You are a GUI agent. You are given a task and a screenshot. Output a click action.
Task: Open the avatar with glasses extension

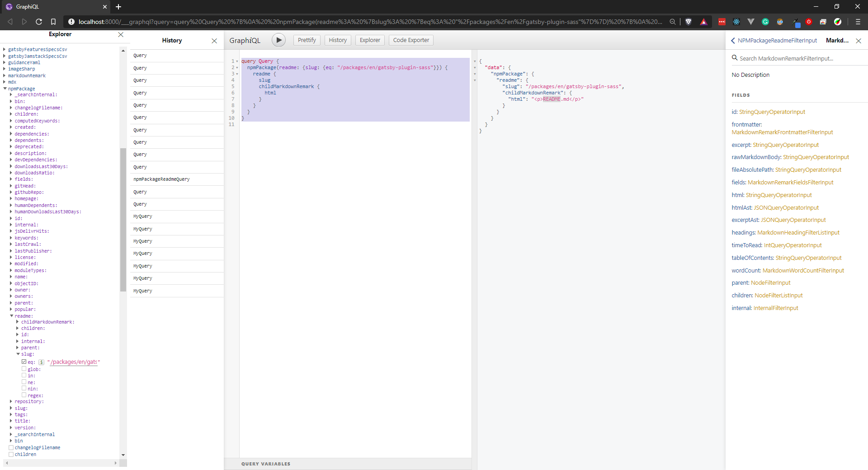(780, 22)
